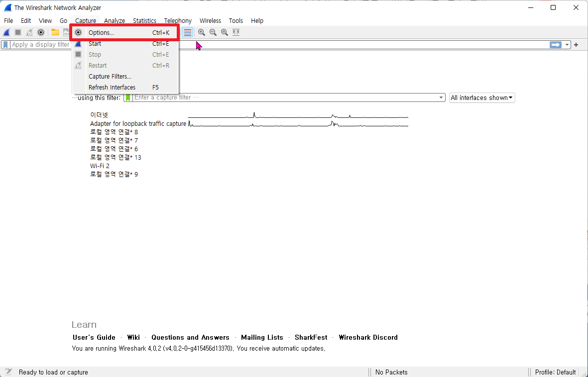Screen dimensions: 588x377
Task: Open the Telephony menu
Action: 178,20
